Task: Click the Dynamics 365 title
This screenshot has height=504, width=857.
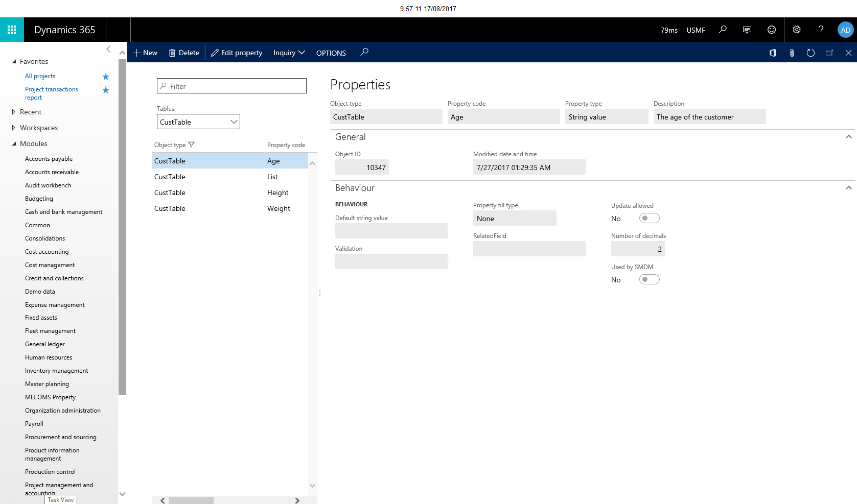Action: click(65, 30)
